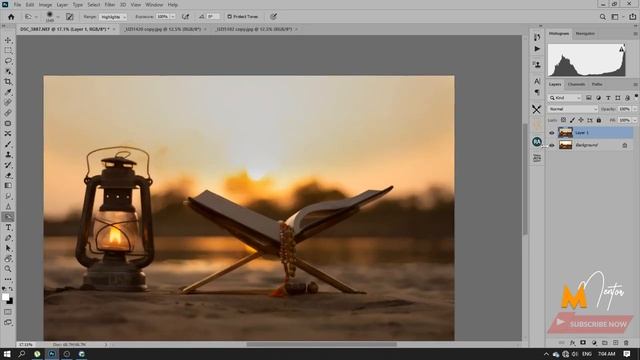Create new adjustment layer icon
Image resolution: width=640 pixels, height=360 pixels.
pyautogui.click(x=594, y=343)
